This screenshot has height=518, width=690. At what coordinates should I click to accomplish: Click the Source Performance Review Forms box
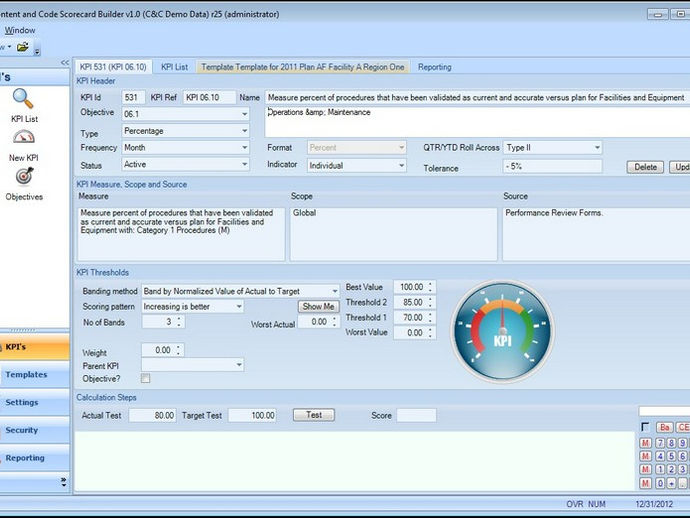pos(596,234)
